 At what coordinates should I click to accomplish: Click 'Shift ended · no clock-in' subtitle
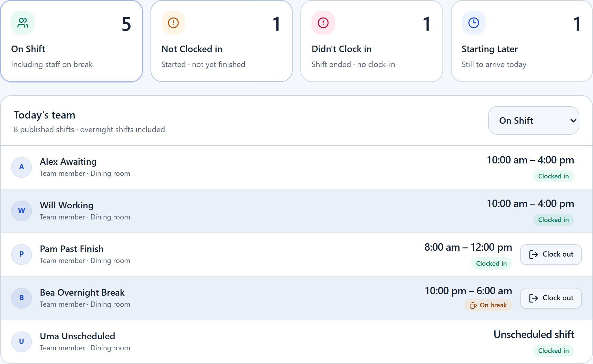[353, 64]
